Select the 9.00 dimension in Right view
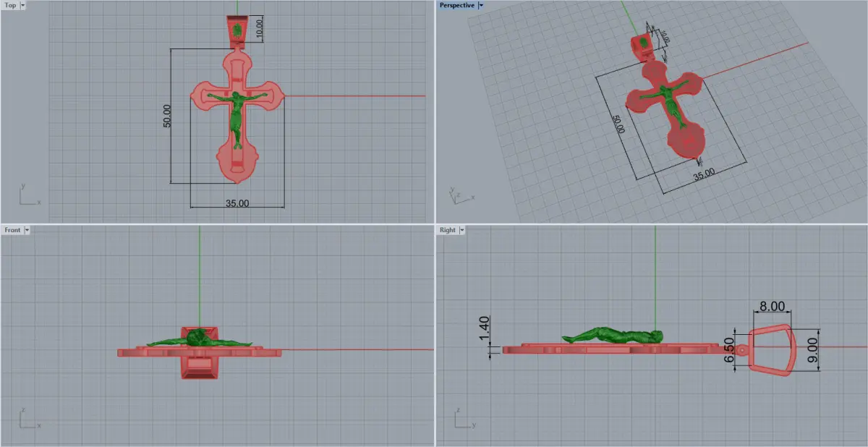Viewport: 868px width, 447px height. coord(812,350)
